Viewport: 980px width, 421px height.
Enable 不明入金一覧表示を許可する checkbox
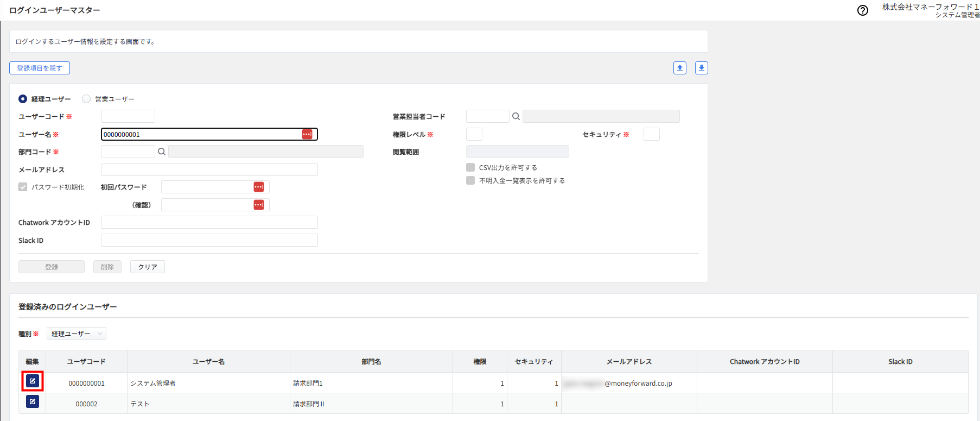(x=470, y=180)
